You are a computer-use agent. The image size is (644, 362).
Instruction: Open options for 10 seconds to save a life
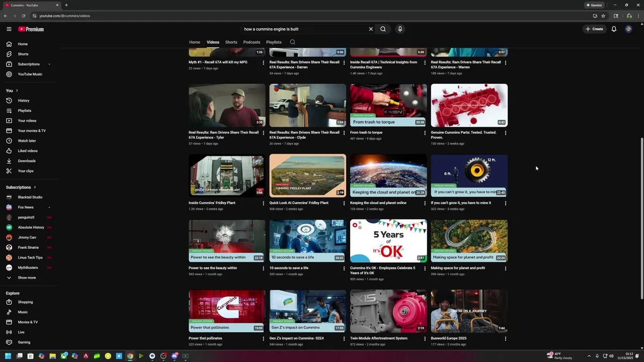[x=344, y=268]
